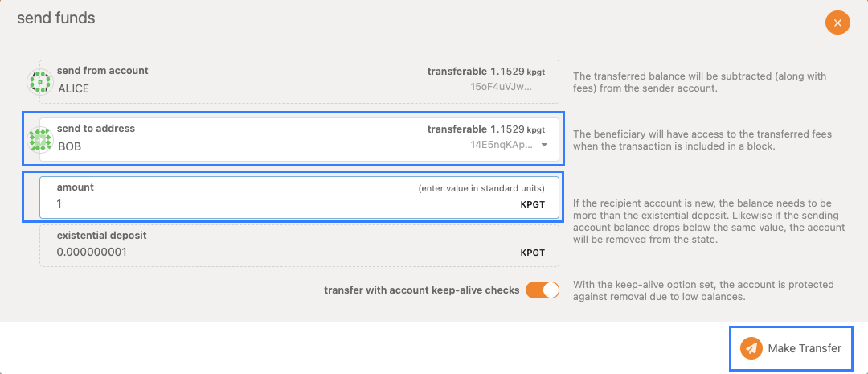Click the keep-alive option help text
The image size is (868, 374).
coord(703,290)
